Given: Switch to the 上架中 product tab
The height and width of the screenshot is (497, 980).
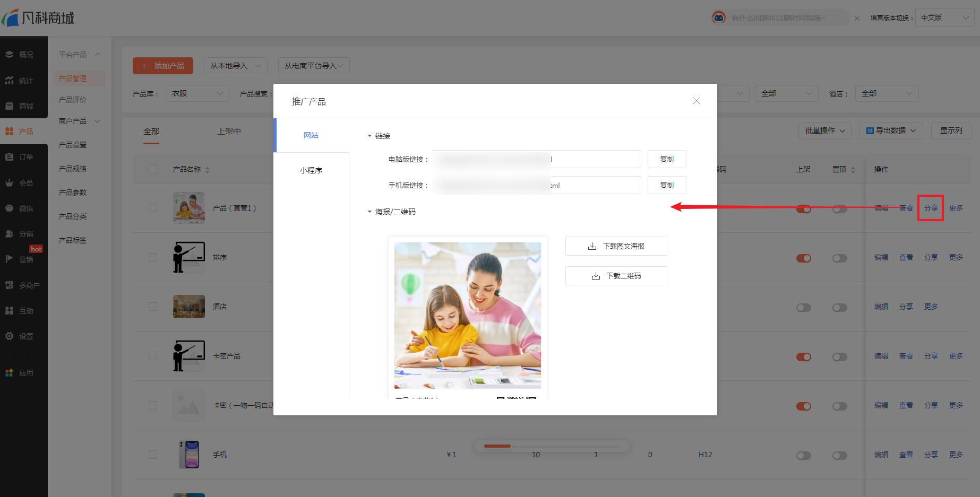Looking at the screenshot, I should (x=229, y=131).
